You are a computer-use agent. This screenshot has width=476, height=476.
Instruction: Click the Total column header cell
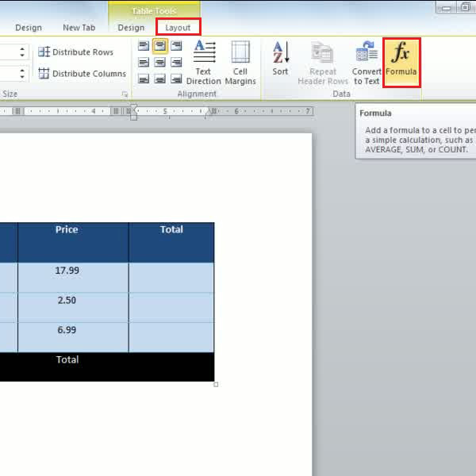click(x=171, y=242)
